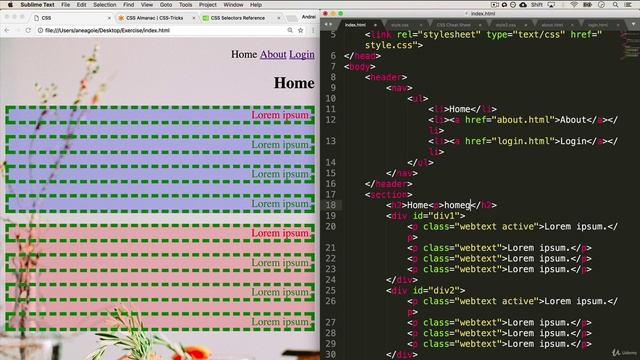The height and width of the screenshot is (360, 640).
Task: Click the About link on the webpage
Action: pyautogui.click(x=273, y=54)
